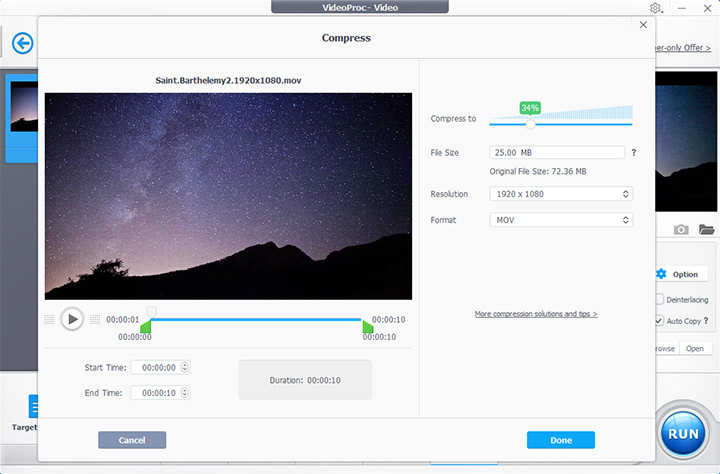The image size is (720, 474).
Task: Click the member-only Offer link
Action: 683,48
